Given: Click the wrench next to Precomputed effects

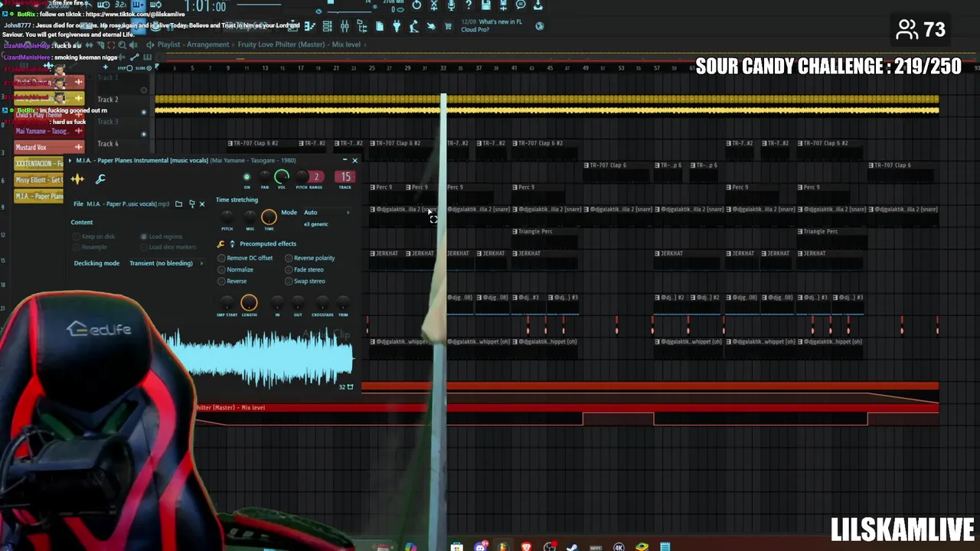Looking at the screenshot, I should 220,244.
